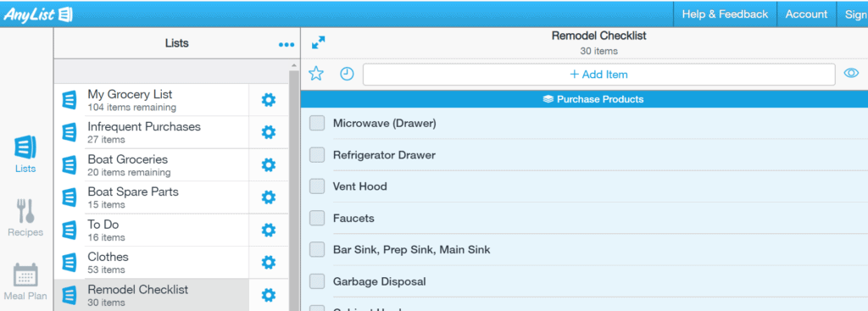
Task: Click Bar Sink, Prep Sink, Main Sink text
Action: point(411,250)
